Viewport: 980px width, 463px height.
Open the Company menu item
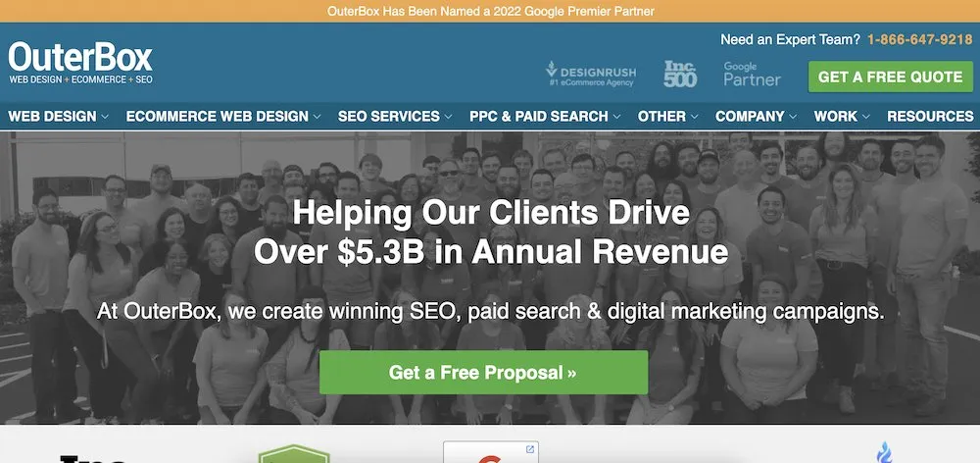757,117
